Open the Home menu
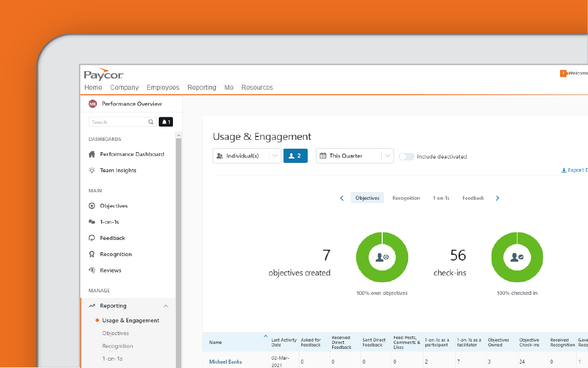588x368 pixels. point(94,87)
